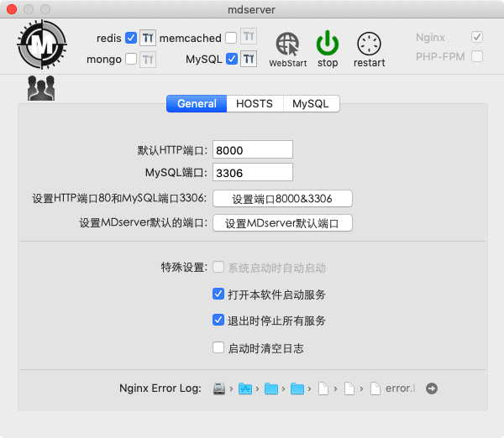Click the mdserver compass logo
Image resolution: width=504 pixels, height=438 pixels.
pos(42,44)
